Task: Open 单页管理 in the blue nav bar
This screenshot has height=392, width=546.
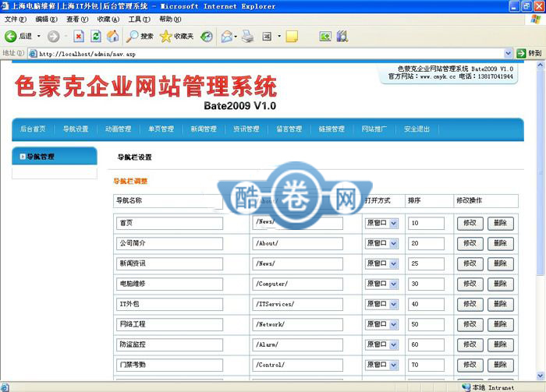Action: coord(161,129)
